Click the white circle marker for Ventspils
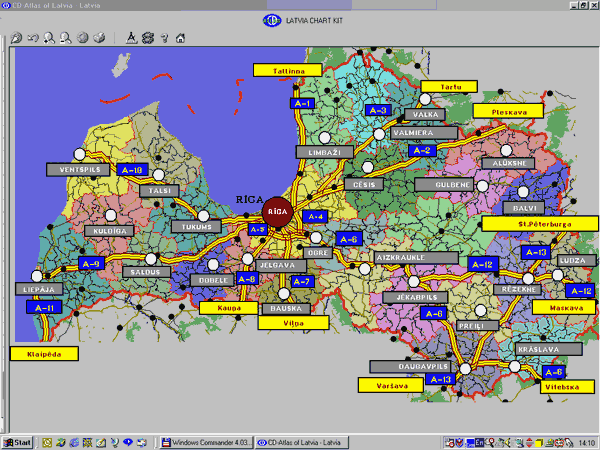Viewport: 600px width, 450px height. click(x=80, y=154)
